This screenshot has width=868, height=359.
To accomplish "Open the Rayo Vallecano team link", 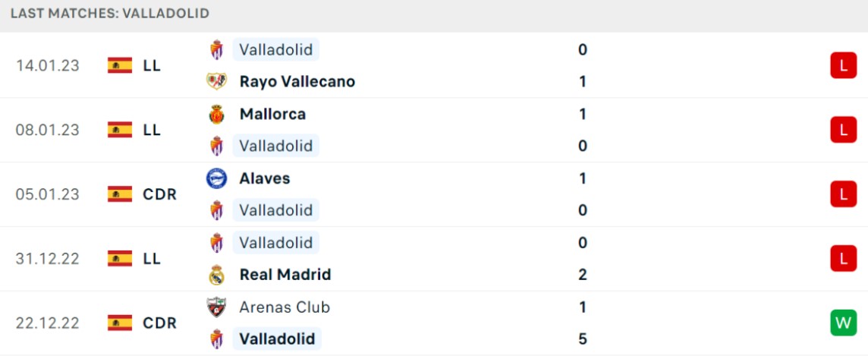I will 297,81.
